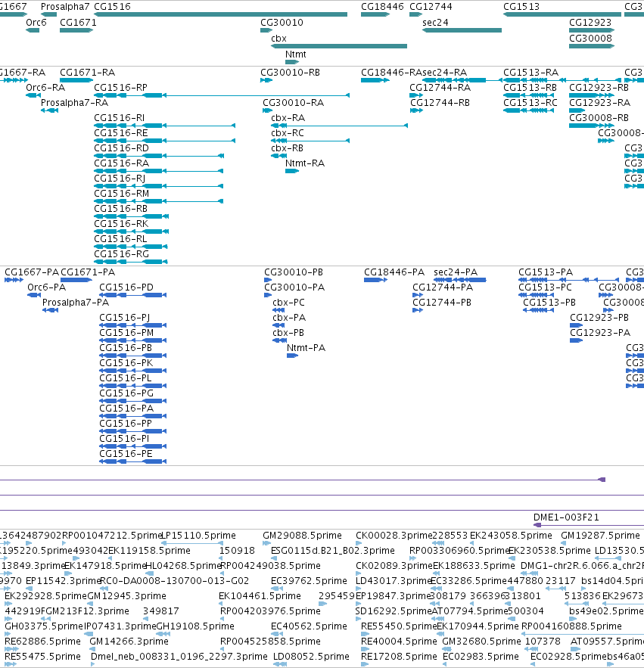Click protein CG1516-PI
This screenshot has width=644, height=668.
133,446
